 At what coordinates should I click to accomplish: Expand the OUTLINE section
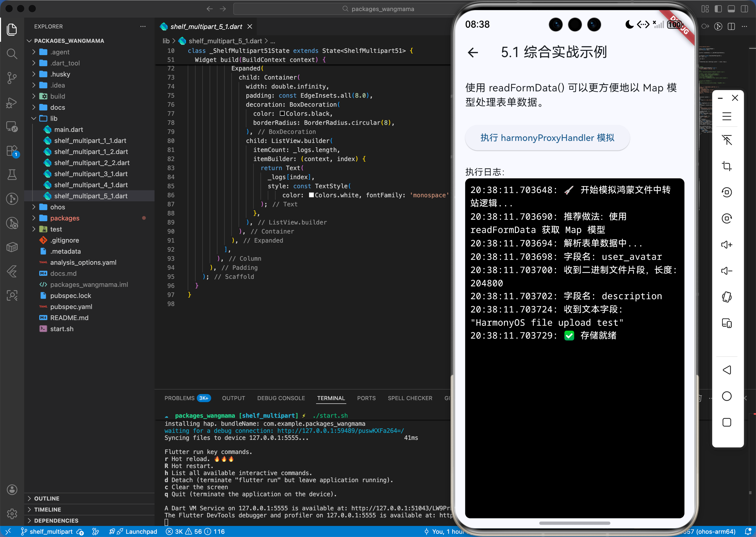point(47,498)
